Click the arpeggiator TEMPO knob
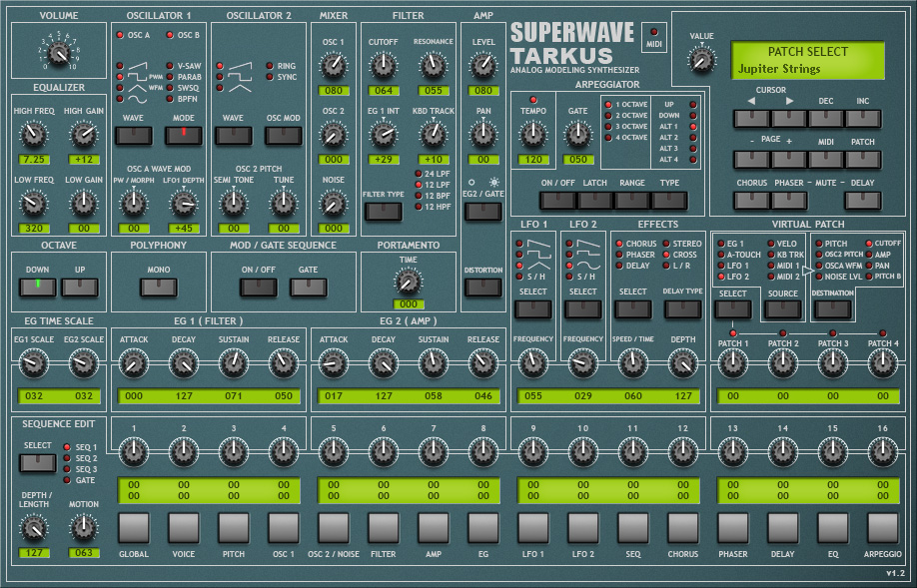The image size is (917, 588). 532,135
